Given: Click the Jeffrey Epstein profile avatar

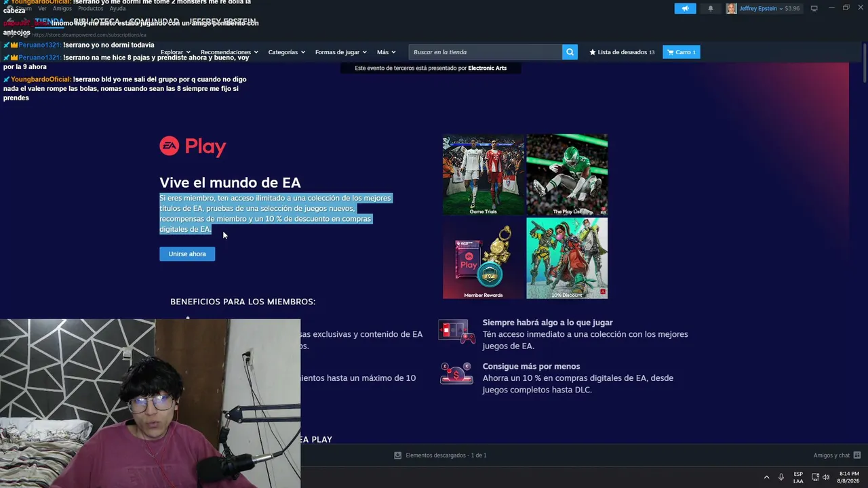Looking at the screenshot, I should pos(731,8).
